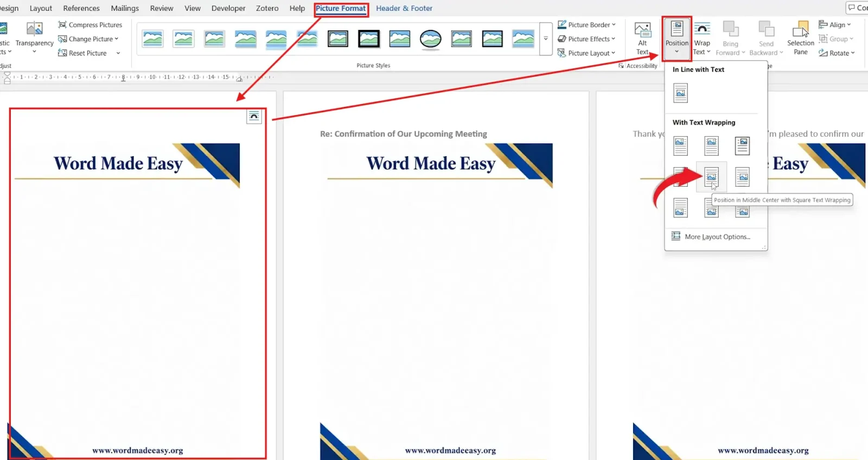
Task: Open the Alt Text pane
Action: (642, 39)
